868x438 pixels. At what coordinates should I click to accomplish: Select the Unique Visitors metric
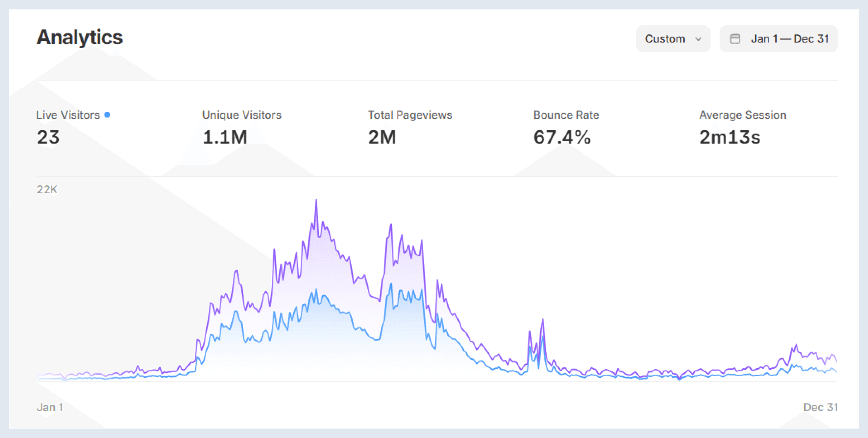coord(242,115)
